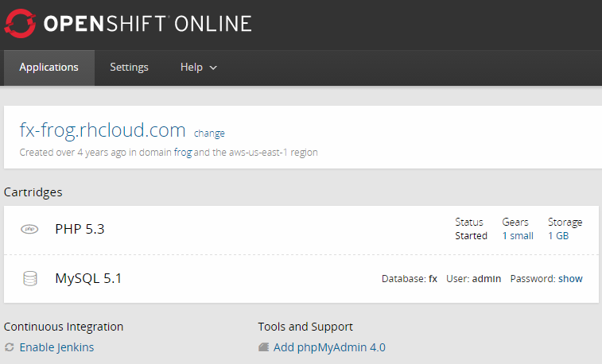The height and width of the screenshot is (364, 602).
Task: Open the fx-frog.rhcloud.com application URL
Action: tap(103, 130)
